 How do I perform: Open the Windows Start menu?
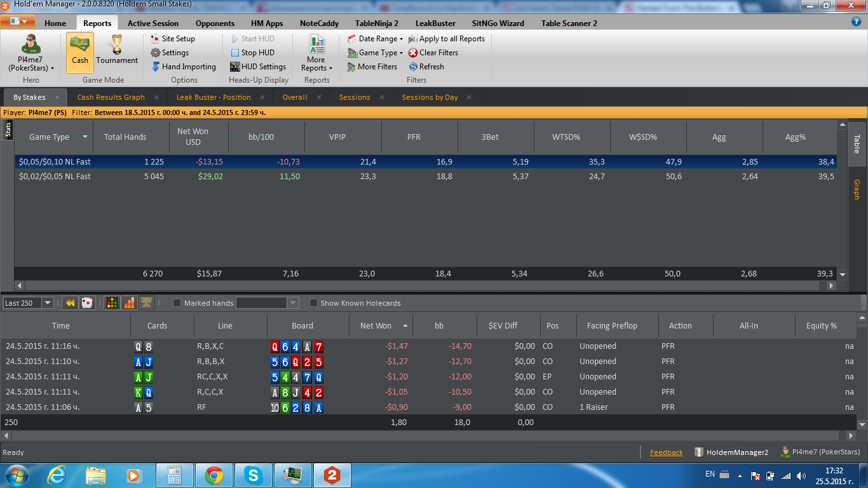(x=17, y=475)
